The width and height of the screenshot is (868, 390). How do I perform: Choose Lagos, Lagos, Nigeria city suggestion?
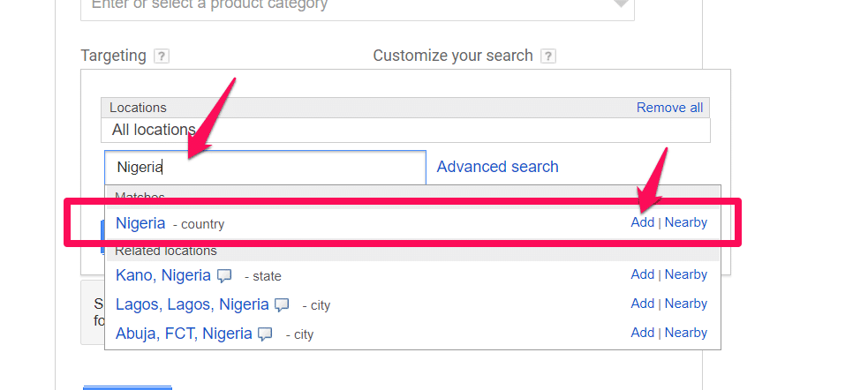[192, 304]
